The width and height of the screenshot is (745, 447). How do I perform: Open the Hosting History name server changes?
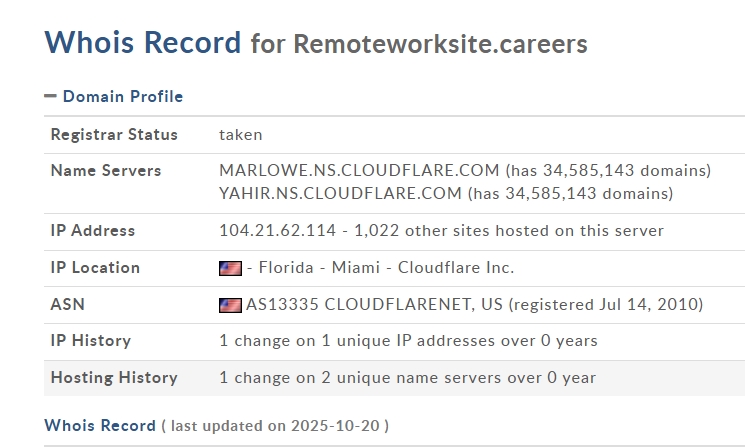point(407,378)
